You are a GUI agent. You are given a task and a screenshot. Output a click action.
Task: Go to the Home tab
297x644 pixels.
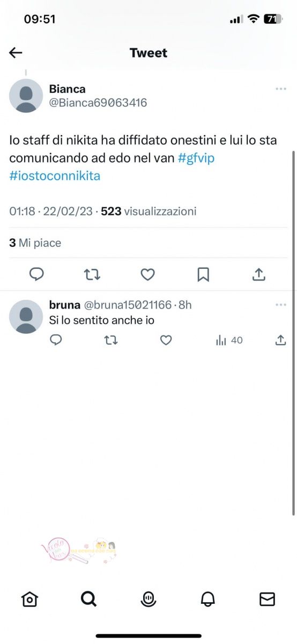pyautogui.click(x=29, y=599)
